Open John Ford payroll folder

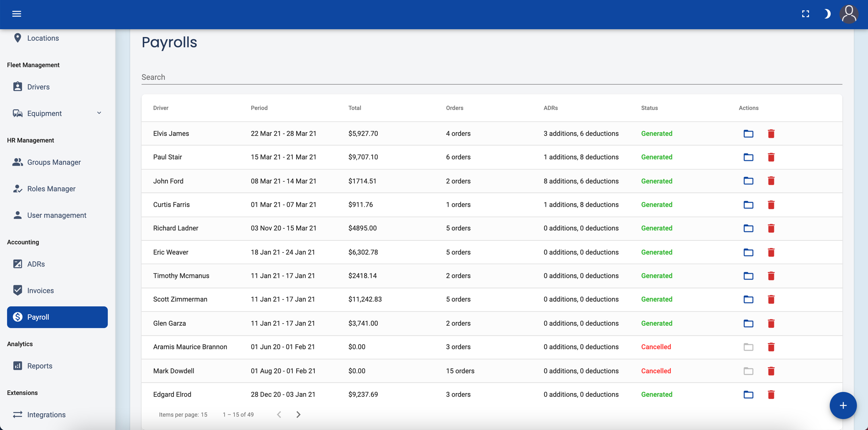[x=748, y=181]
